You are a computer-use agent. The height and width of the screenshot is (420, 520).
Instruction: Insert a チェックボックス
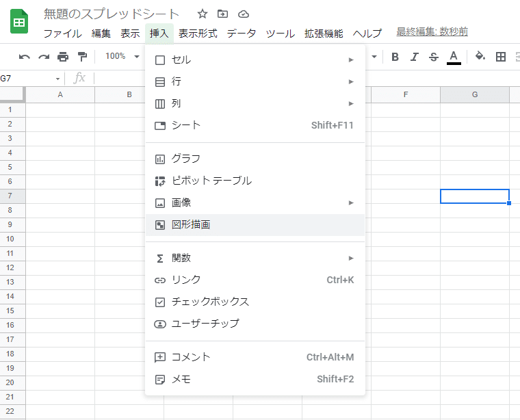pos(255,302)
